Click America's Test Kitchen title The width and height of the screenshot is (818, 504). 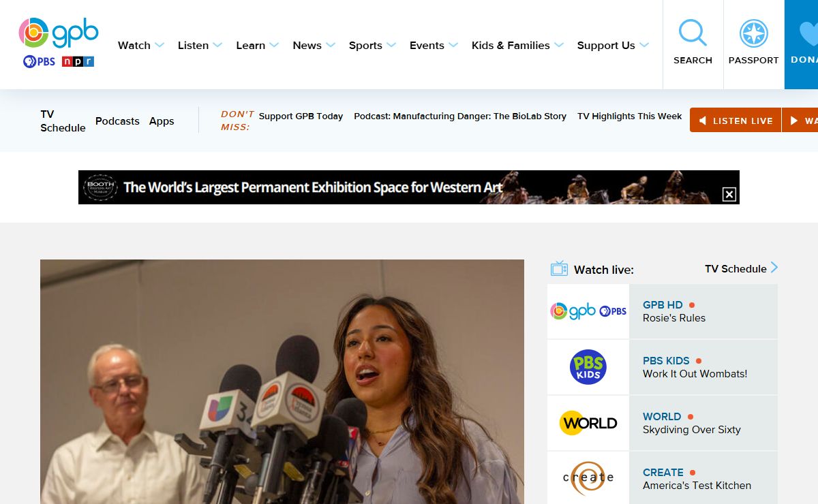(x=697, y=486)
